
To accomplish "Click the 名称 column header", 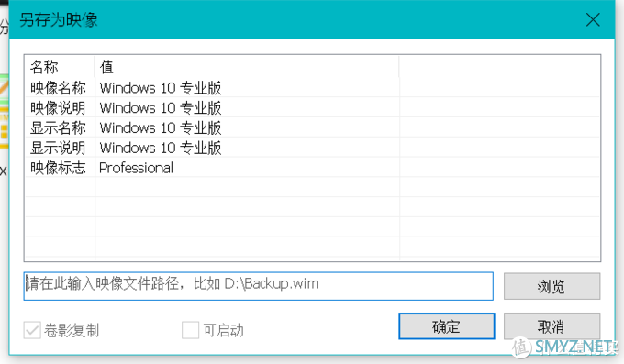I will tap(44, 67).
